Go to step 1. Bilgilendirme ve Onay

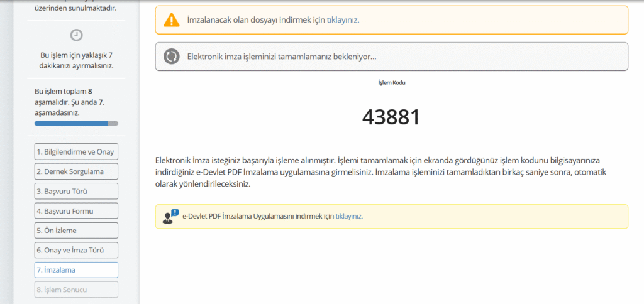[76, 152]
